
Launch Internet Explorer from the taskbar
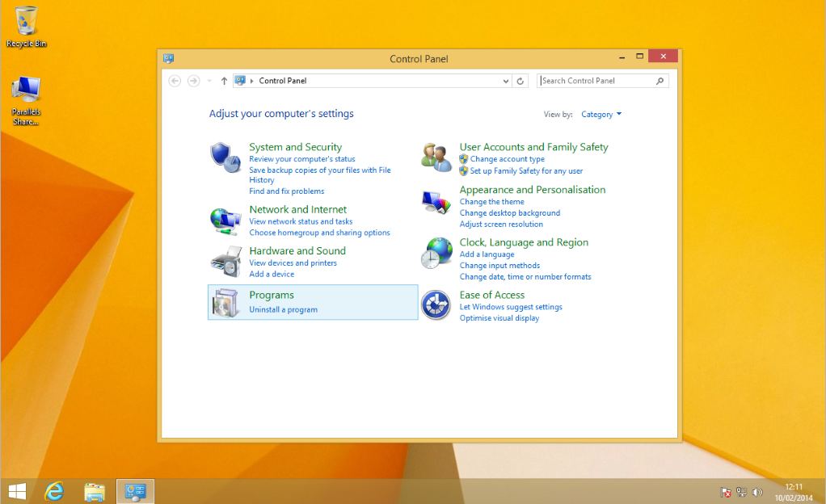[54, 491]
